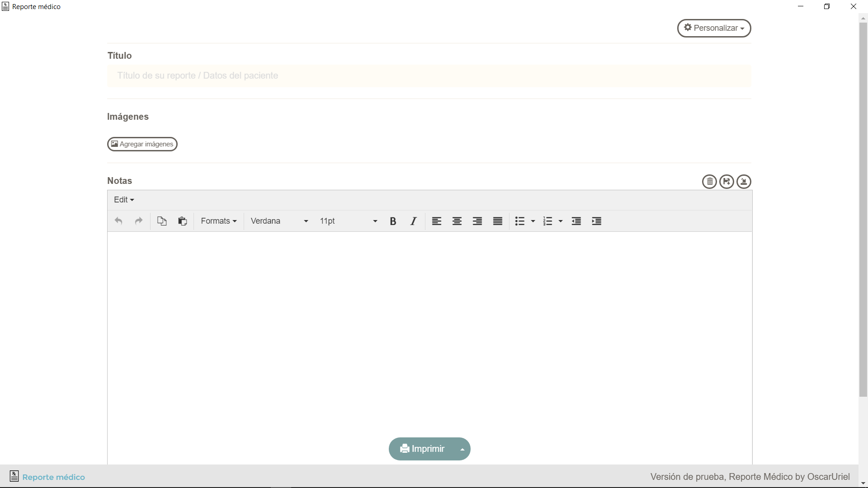868x488 pixels.
Task: Toggle bold formatting
Action: 393,221
